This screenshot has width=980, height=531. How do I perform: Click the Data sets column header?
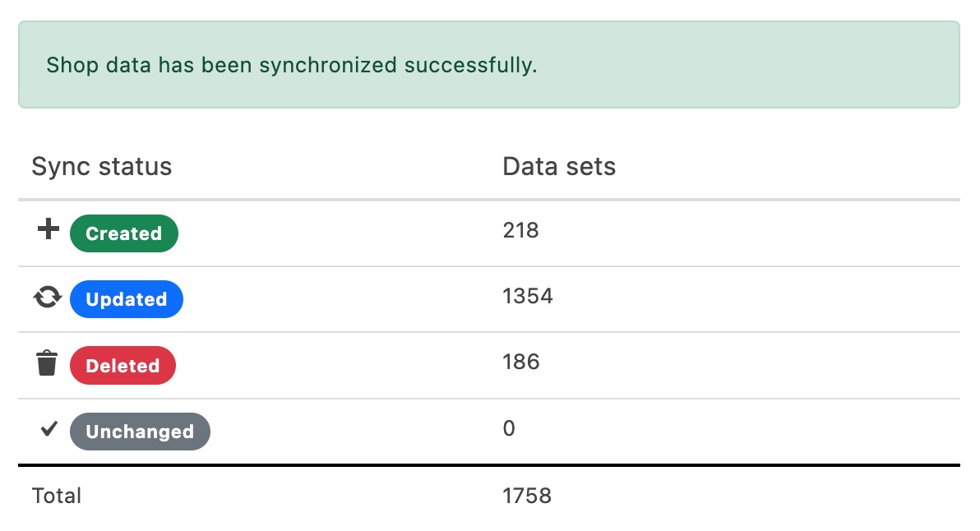coord(558,166)
